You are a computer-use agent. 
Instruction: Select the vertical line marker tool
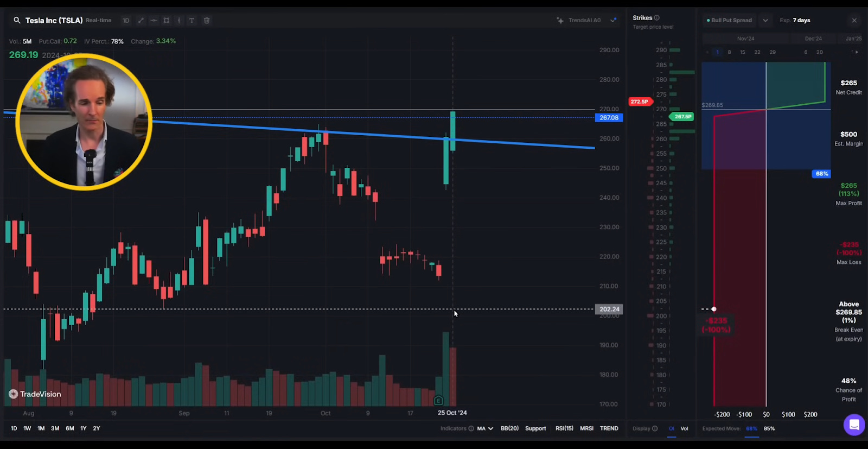click(179, 21)
